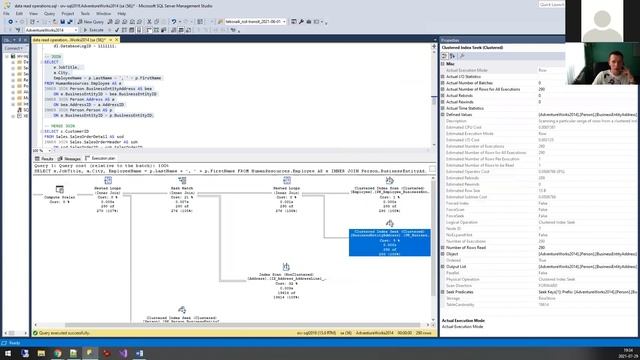Open the Project menu
640x360 pixels.
[x=68, y=13]
